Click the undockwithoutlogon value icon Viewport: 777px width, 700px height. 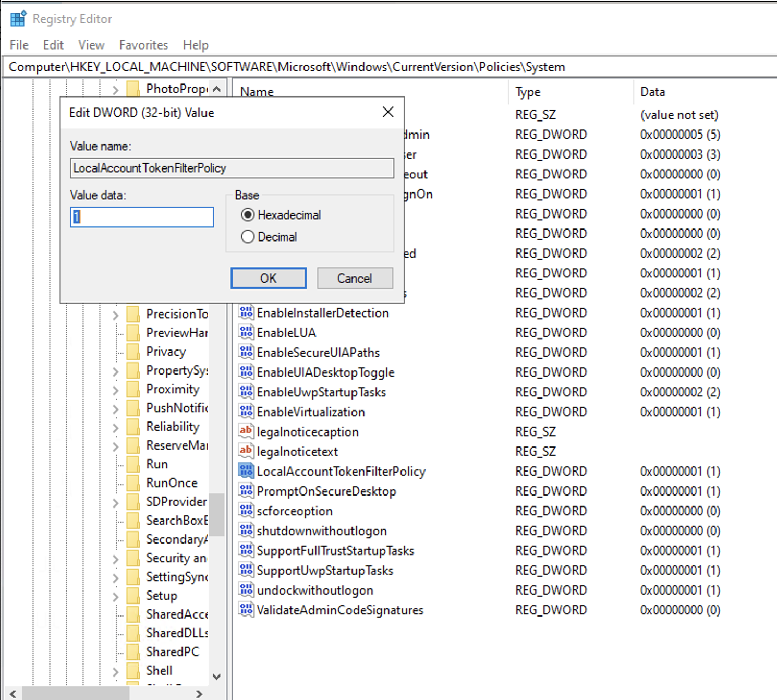pos(246,590)
